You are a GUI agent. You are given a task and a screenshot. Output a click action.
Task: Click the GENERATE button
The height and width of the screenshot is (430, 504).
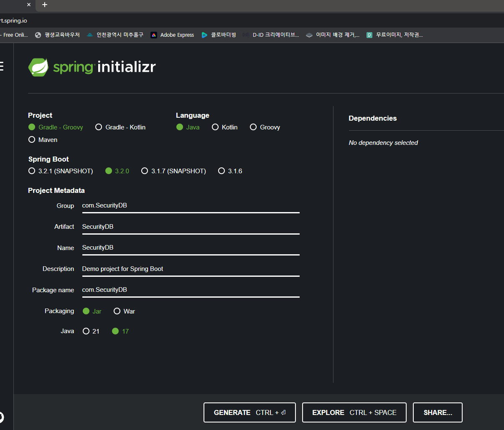[x=249, y=412]
